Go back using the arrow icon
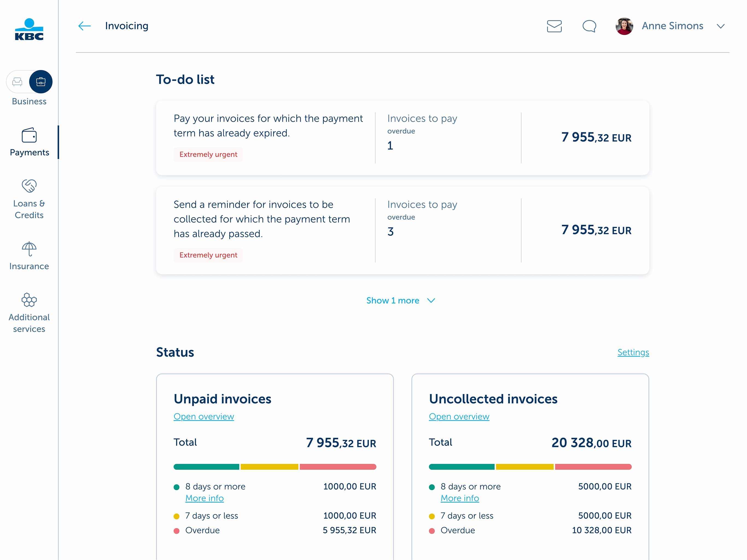 (84, 26)
